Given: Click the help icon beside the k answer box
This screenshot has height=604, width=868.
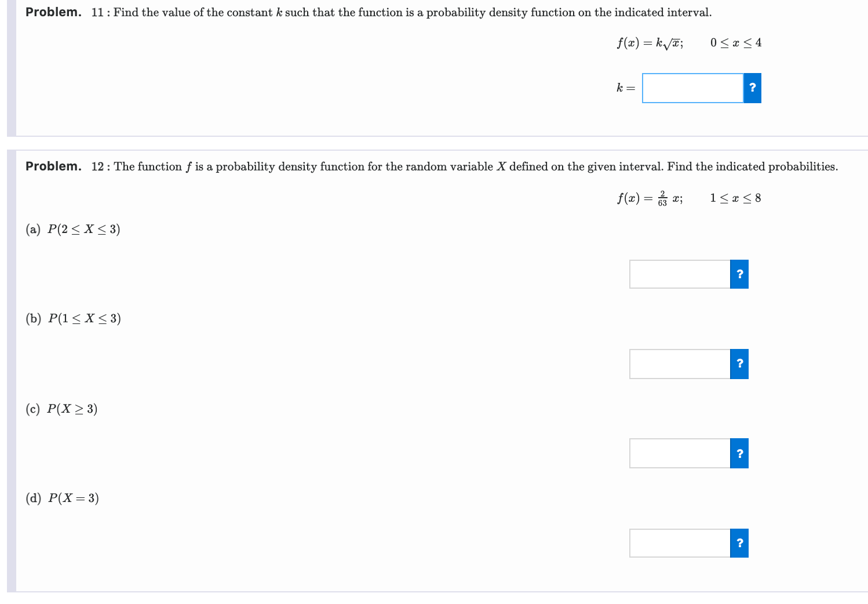Looking at the screenshot, I should tap(752, 88).
